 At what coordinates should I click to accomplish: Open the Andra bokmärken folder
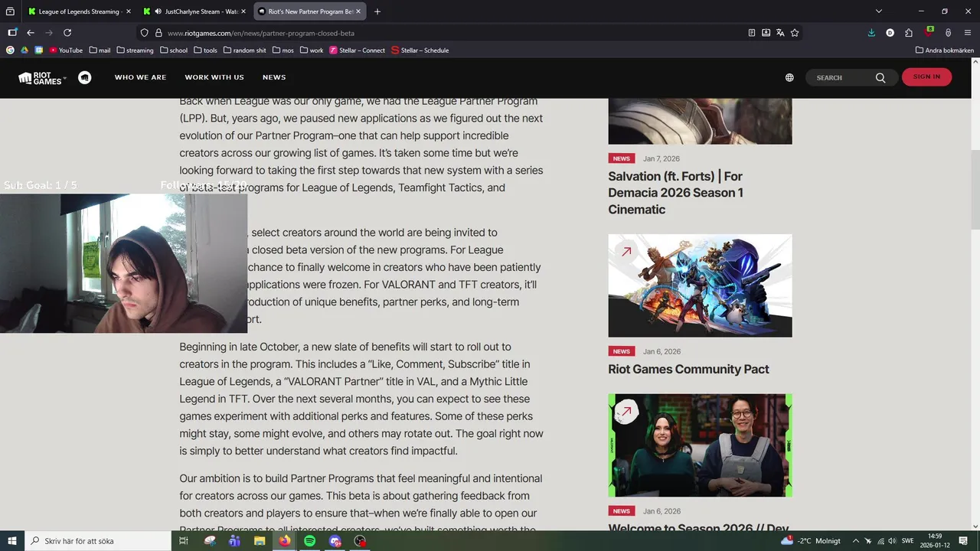(945, 50)
